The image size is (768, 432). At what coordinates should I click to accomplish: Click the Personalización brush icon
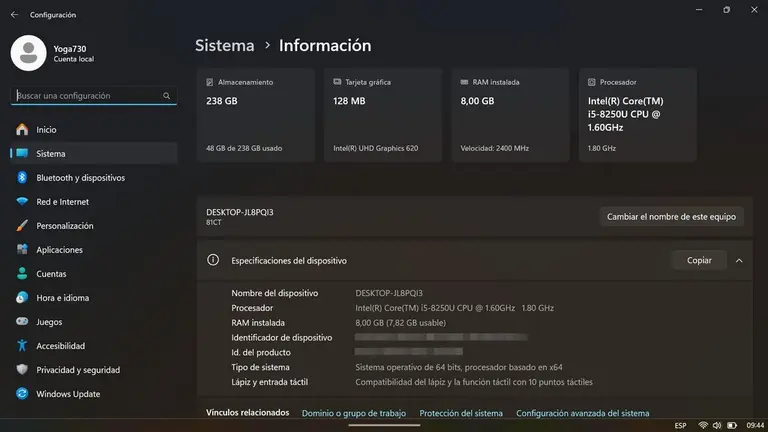22,225
